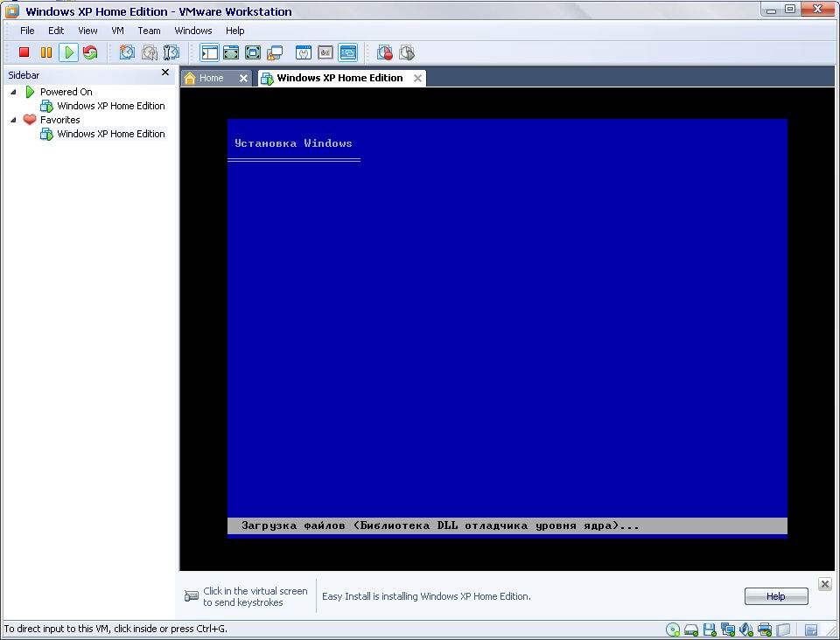Show the console view toolbar icon
The height and width of the screenshot is (640, 840).
point(347,52)
